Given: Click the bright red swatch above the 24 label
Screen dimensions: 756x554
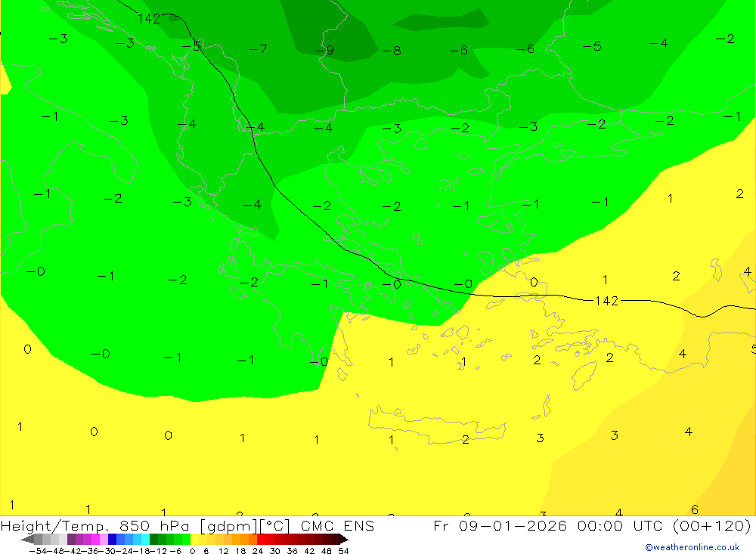Looking at the screenshot, I should coord(261,540).
